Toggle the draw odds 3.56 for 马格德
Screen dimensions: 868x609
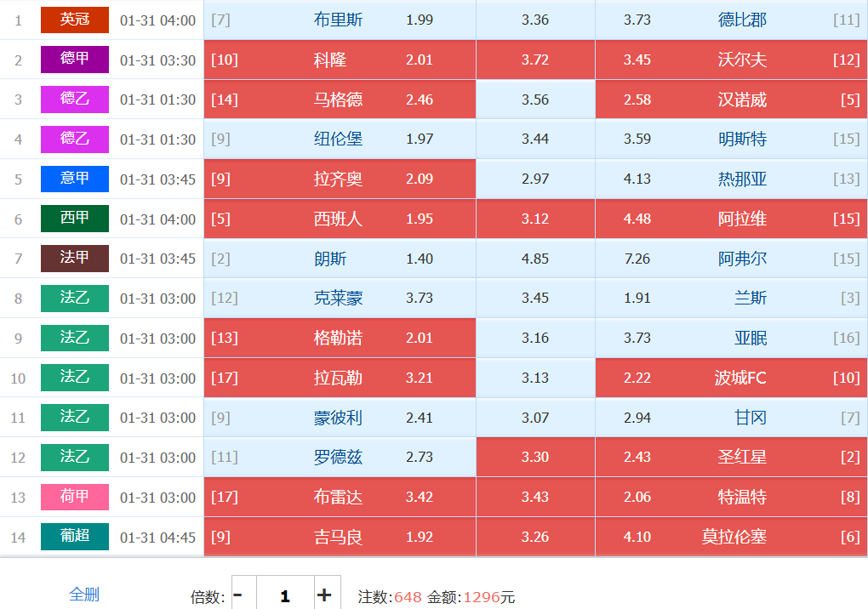(x=535, y=100)
